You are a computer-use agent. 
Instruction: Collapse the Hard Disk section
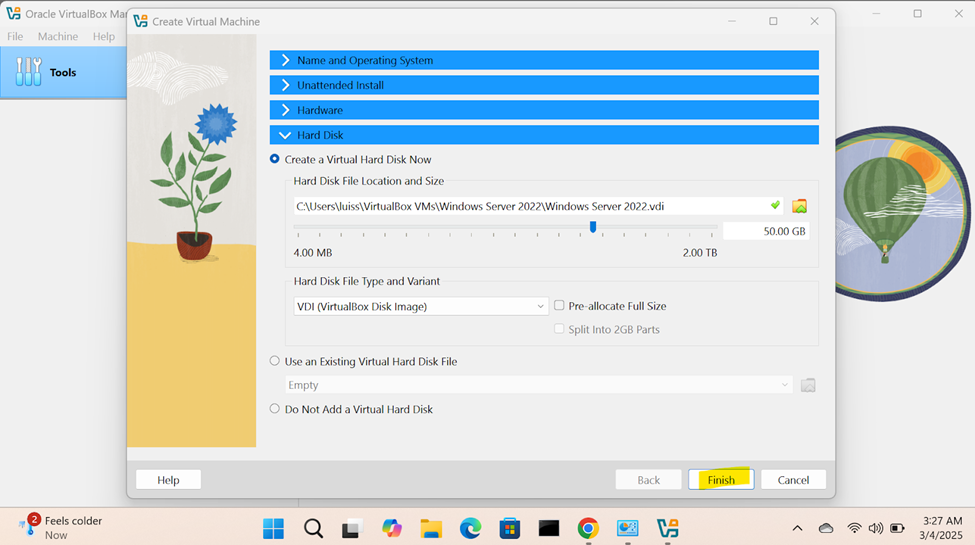[544, 135]
